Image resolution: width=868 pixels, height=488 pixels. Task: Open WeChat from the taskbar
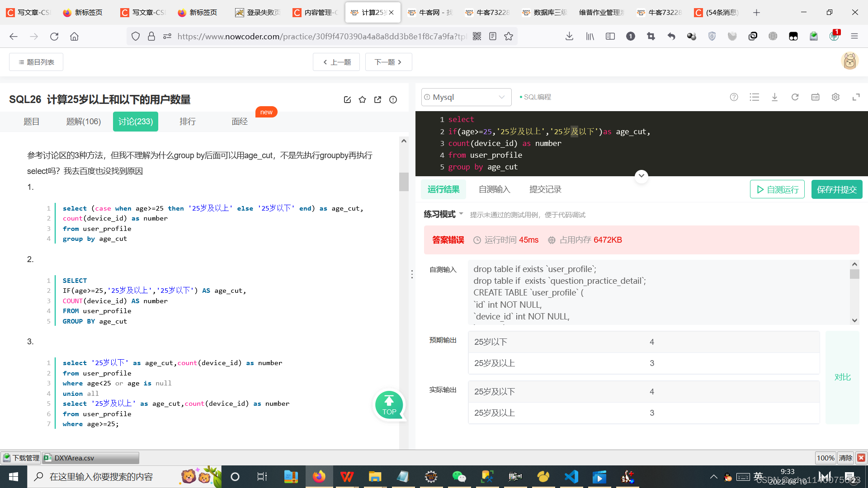pyautogui.click(x=459, y=477)
